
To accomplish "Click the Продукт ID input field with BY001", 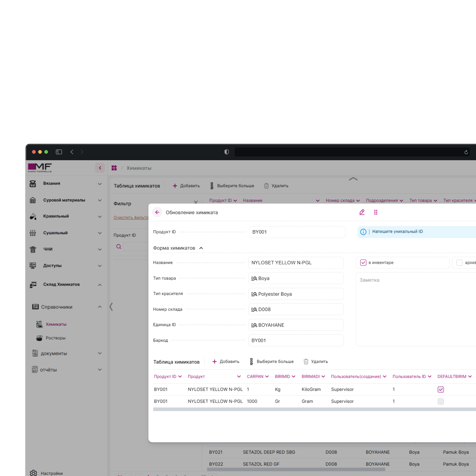I will click(x=297, y=232).
